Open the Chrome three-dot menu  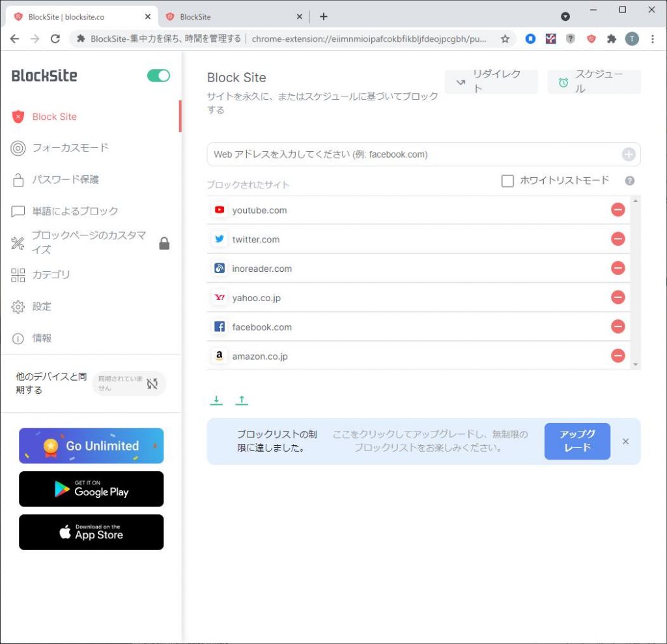pyautogui.click(x=653, y=39)
